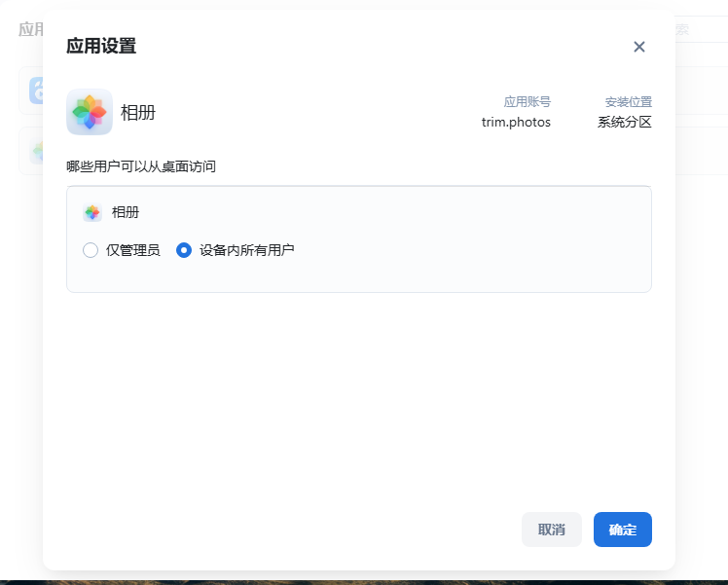This screenshot has height=585, width=728.
Task: Click the 取消 button
Action: pyautogui.click(x=552, y=530)
